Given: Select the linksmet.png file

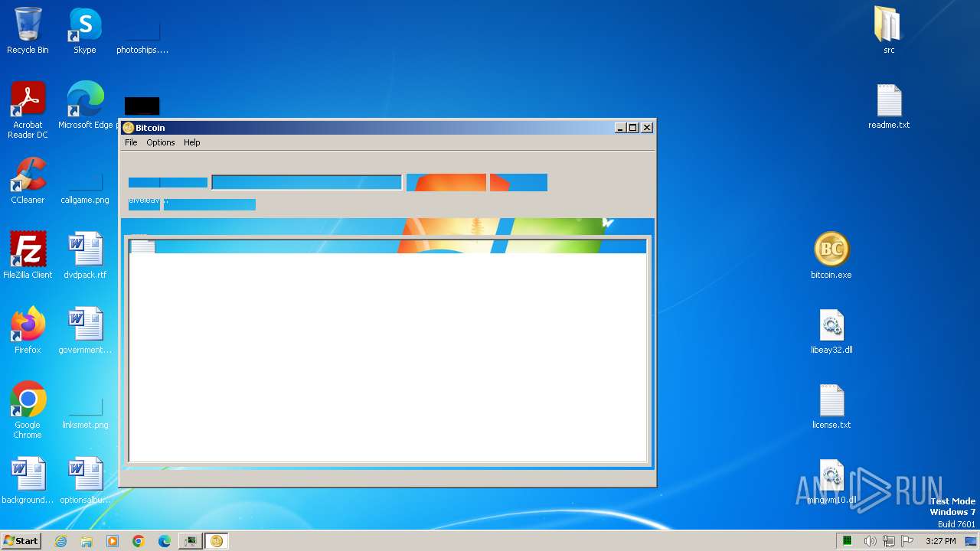Looking at the screenshot, I should point(85,413).
